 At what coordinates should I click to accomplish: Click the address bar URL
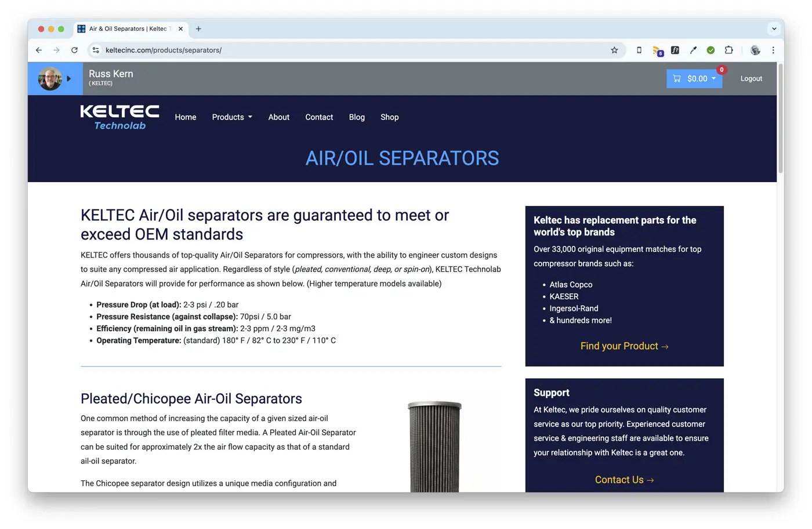164,50
